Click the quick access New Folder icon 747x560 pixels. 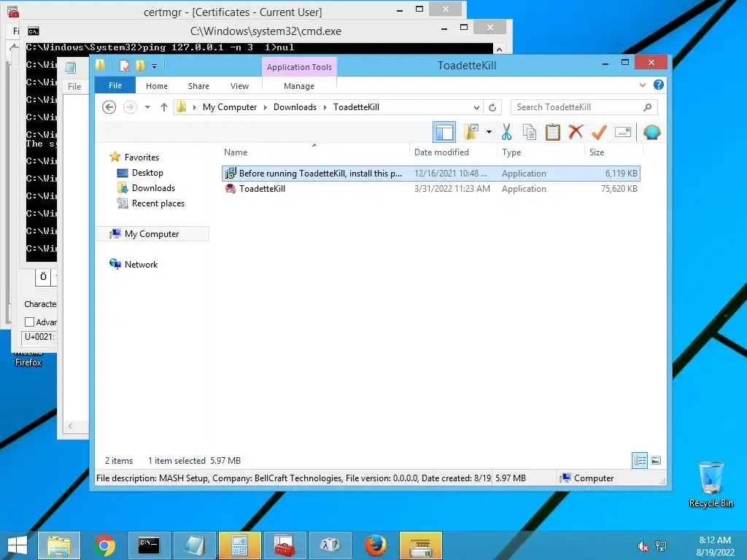[x=140, y=65]
